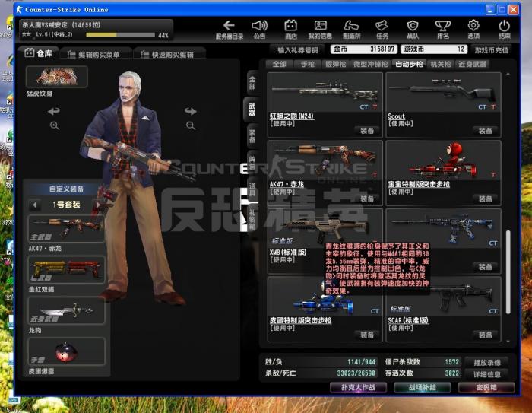Click the XM8 (标准版) weapon card
The image size is (532, 413).
pyautogui.click(x=325, y=241)
